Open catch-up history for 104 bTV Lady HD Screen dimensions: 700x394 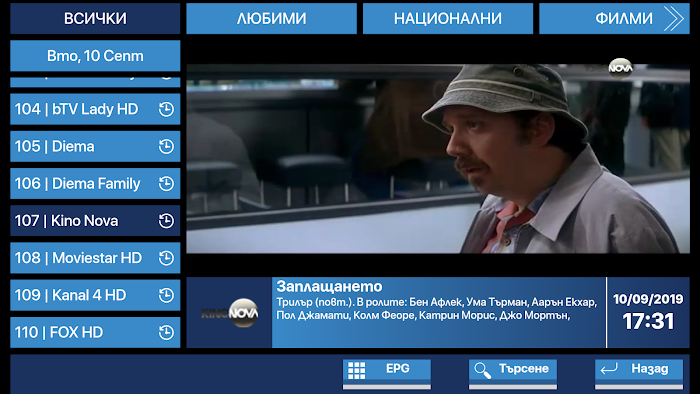[x=166, y=109]
